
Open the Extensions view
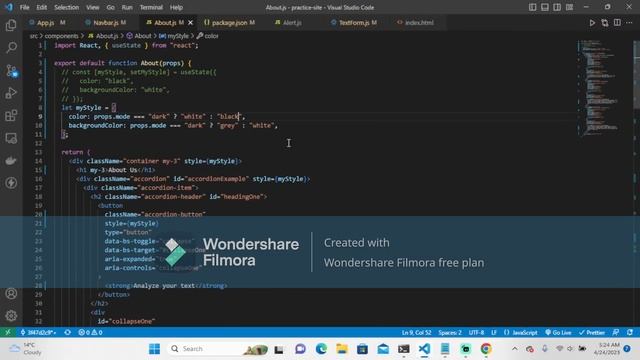tap(11, 116)
